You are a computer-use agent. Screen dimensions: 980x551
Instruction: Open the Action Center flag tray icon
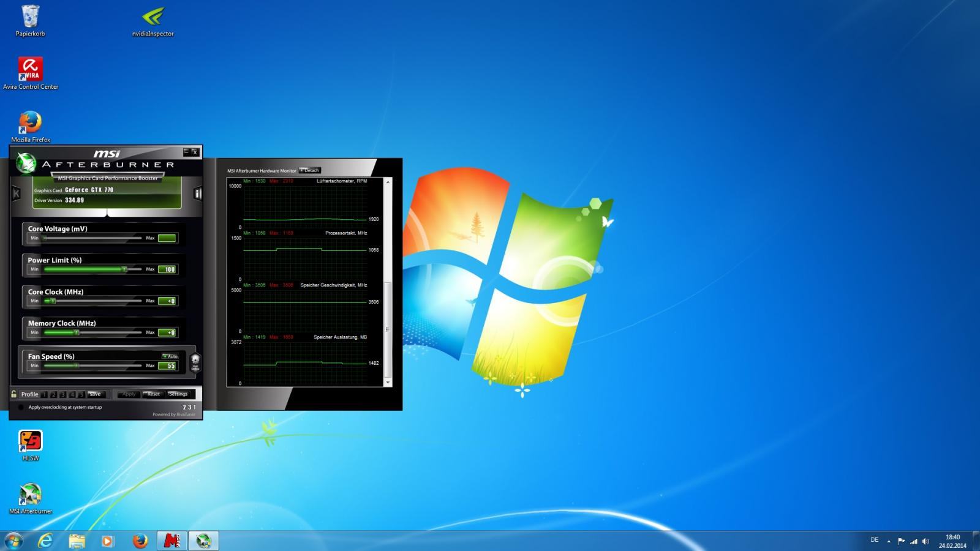pos(901,541)
